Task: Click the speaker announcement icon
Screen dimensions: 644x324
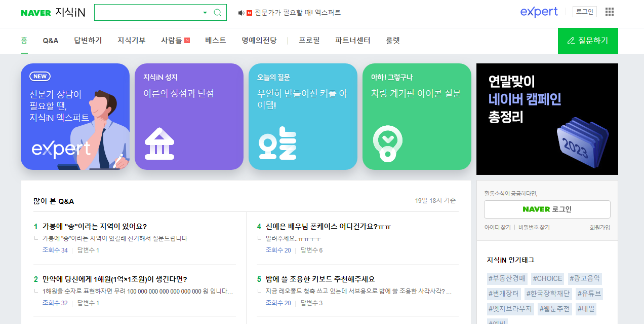Action: click(241, 13)
